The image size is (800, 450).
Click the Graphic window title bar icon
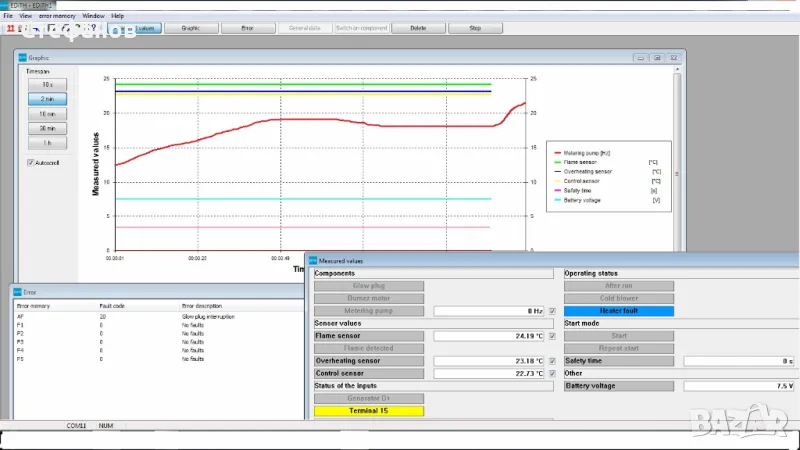(x=23, y=58)
